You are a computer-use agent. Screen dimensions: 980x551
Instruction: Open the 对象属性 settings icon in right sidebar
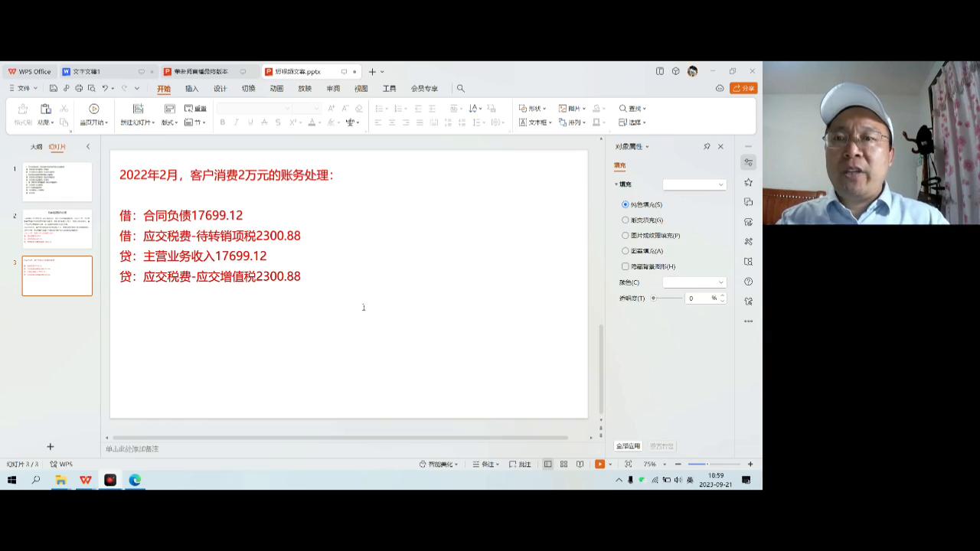pos(748,162)
